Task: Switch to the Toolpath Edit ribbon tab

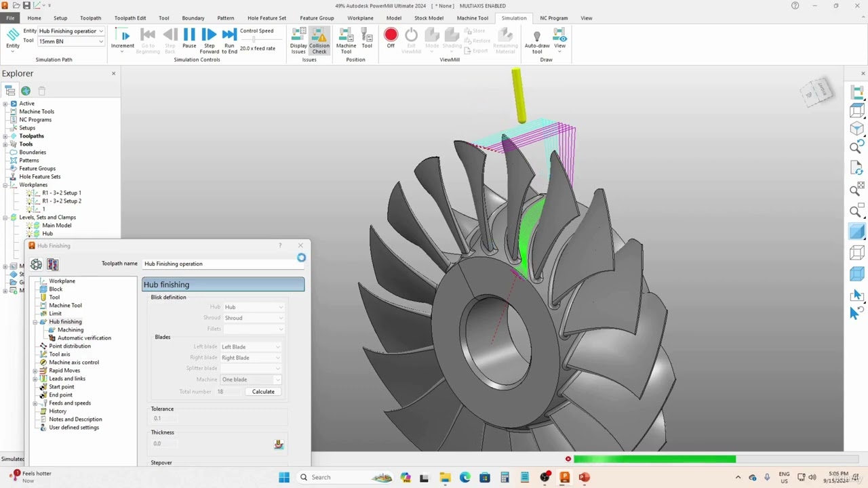Action: point(130,18)
